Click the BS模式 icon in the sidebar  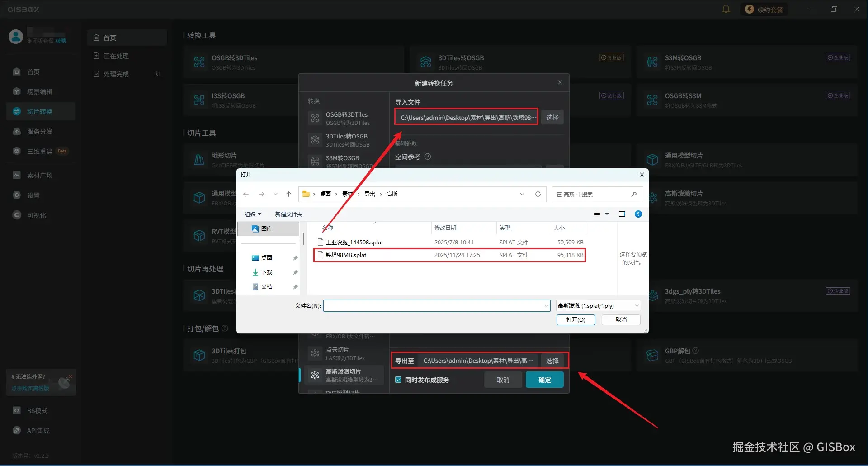click(17, 410)
